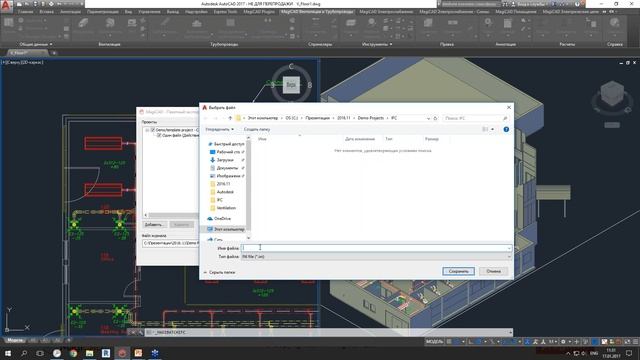Open File Explorer from the taskbar
The image size is (640, 360).
click(89, 353)
